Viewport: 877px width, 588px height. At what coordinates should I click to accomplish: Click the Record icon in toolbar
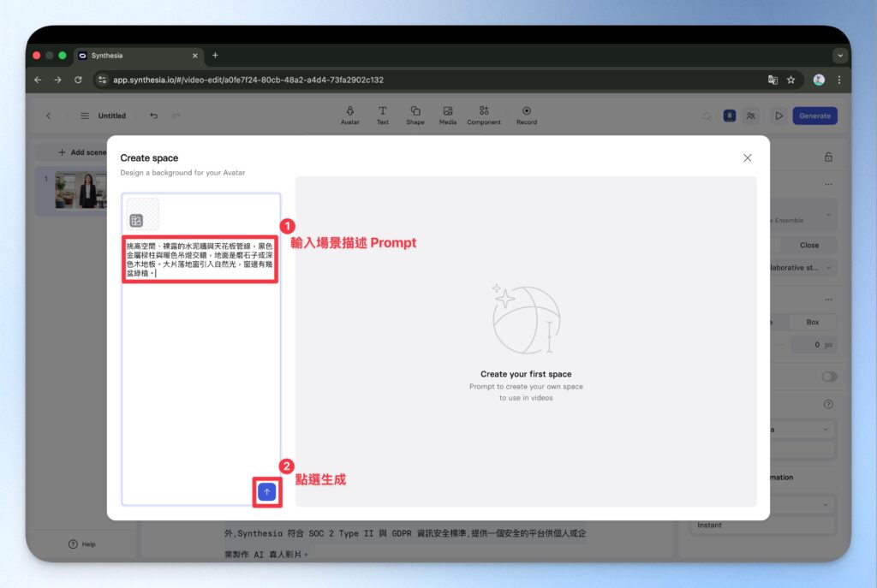[527, 116]
